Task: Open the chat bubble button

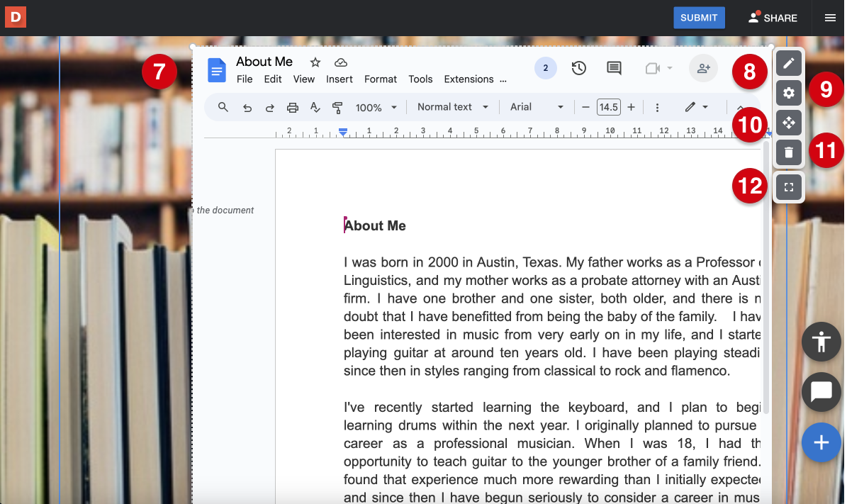Action: [821, 391]
